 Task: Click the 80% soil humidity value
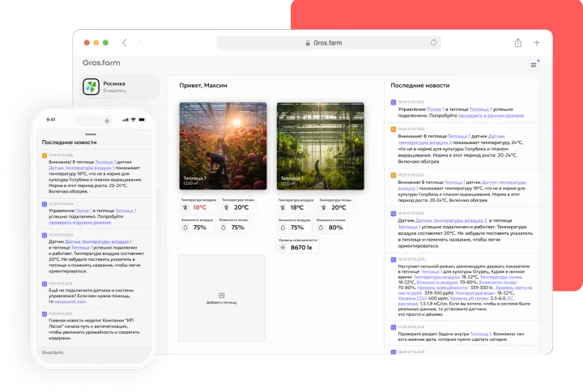[335, 228]
